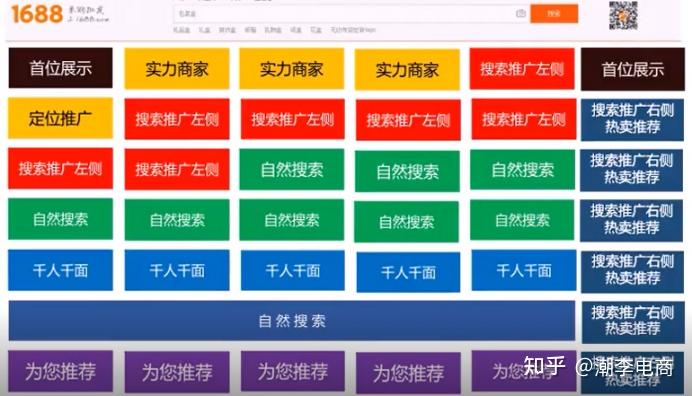
Task: Click the 1688 logo
Action: tap(38, 14)
